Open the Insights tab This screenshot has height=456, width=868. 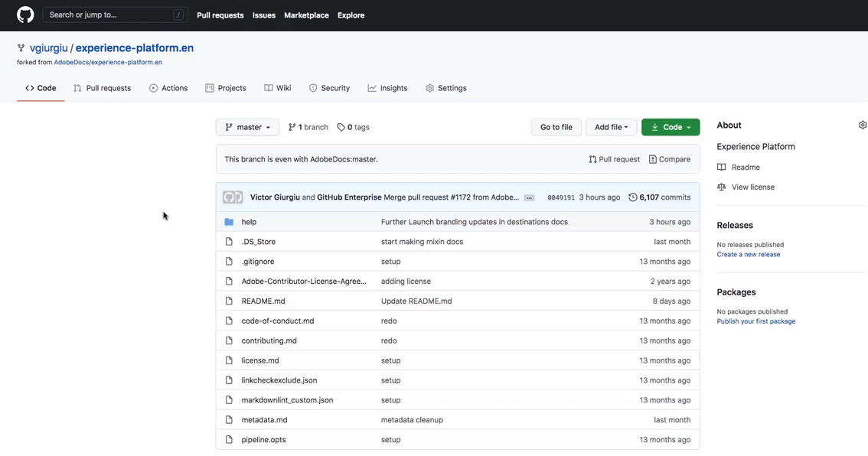click(x=387, y=88)
